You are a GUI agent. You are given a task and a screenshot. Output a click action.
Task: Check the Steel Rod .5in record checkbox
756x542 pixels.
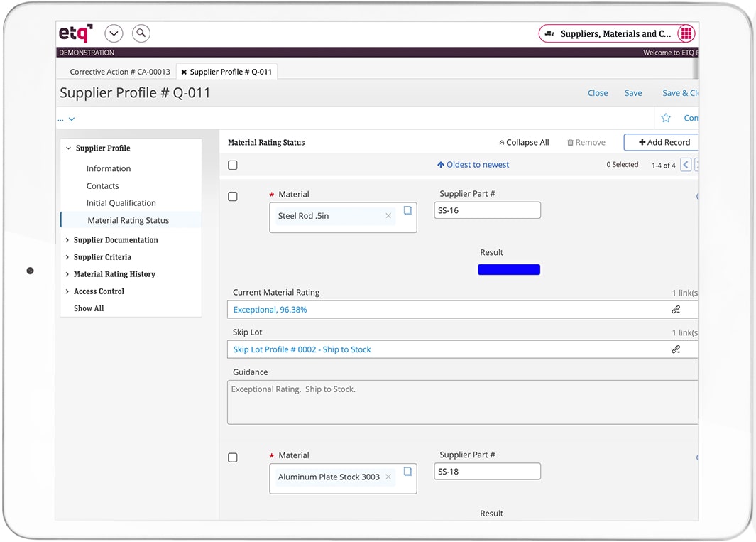233,197
